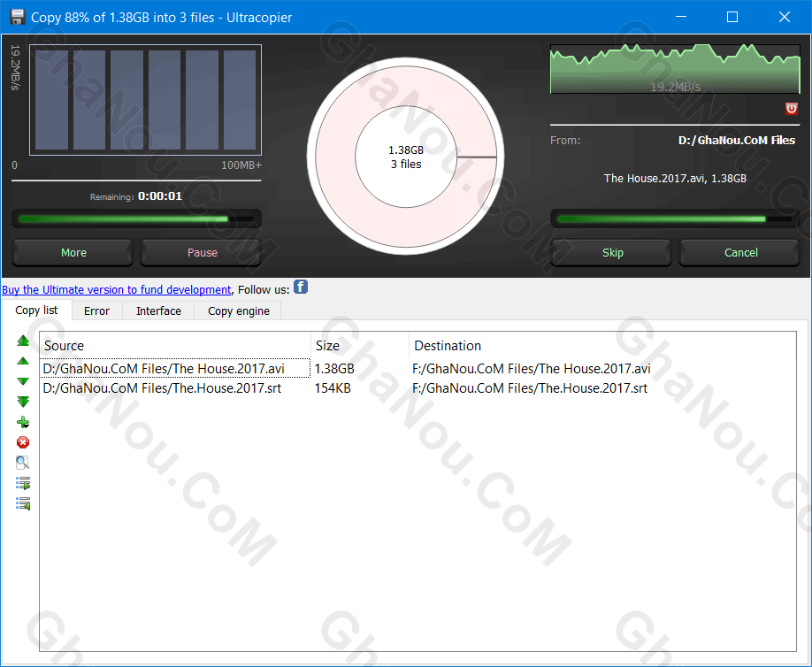This screenshot has height=667, width=812.
Task: Open the Facebook follow icon
Action: (301, 287)
